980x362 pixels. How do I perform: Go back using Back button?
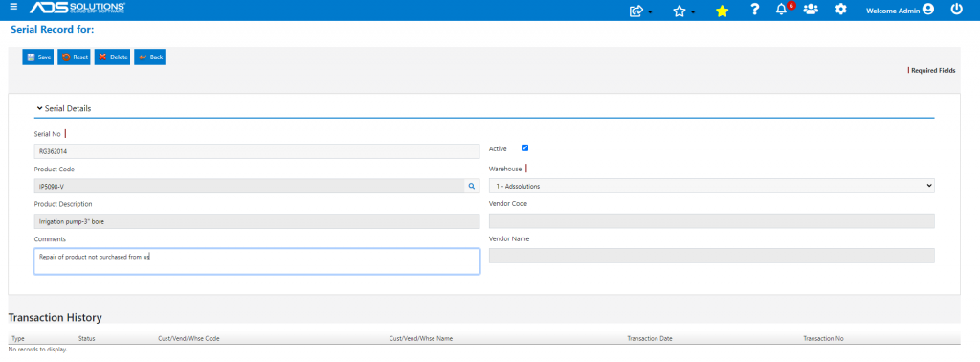tap(150, 57)
